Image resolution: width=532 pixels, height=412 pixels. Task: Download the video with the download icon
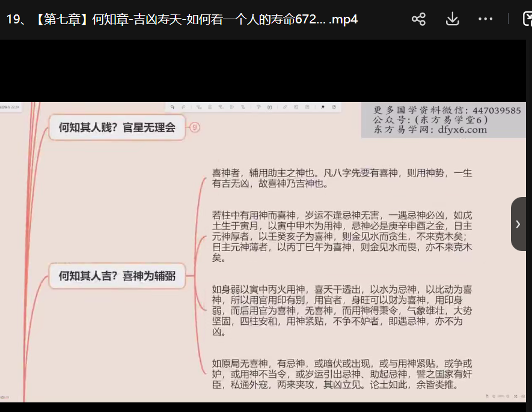point(452,19)
